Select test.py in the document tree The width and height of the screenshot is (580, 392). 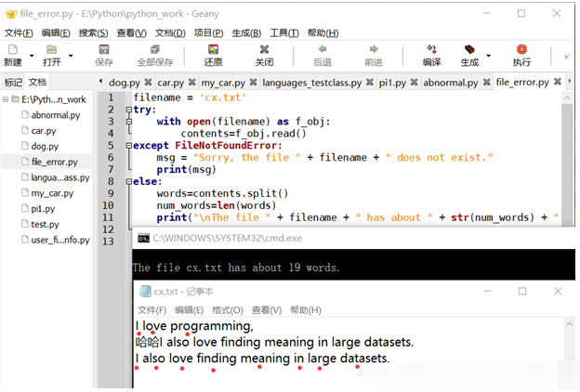click(x=45, y=224)
